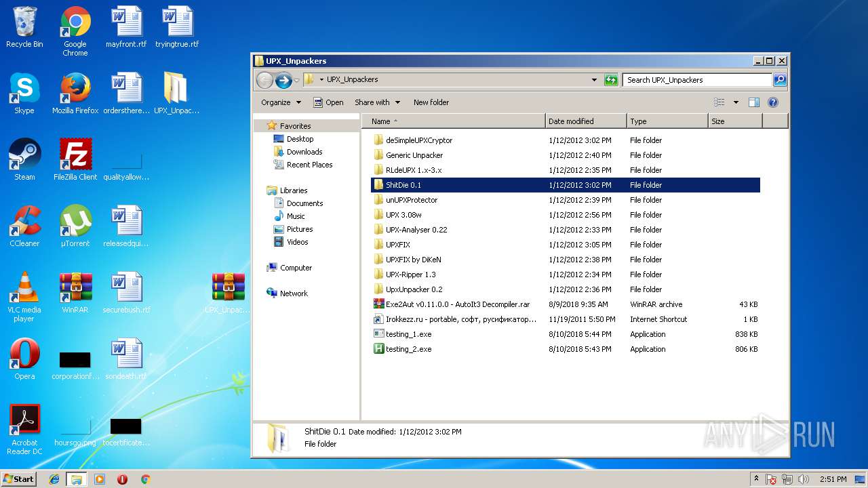Click Chrome icon in taskbar
The width and height of the screenshot is (868, 488).
point(145,479)
